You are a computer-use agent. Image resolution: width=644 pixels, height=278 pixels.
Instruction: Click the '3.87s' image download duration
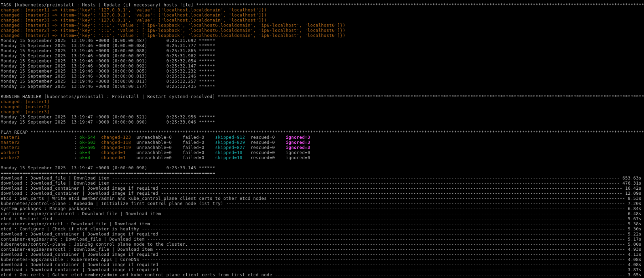(x=635, y=270)
